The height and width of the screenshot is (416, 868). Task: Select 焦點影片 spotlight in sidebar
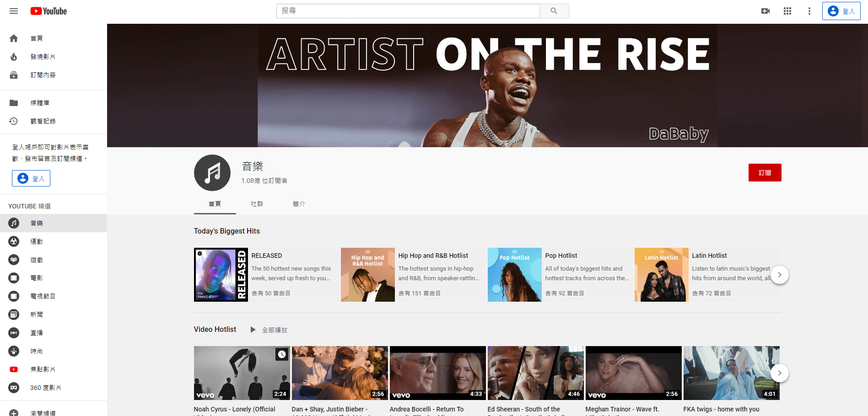54,369
